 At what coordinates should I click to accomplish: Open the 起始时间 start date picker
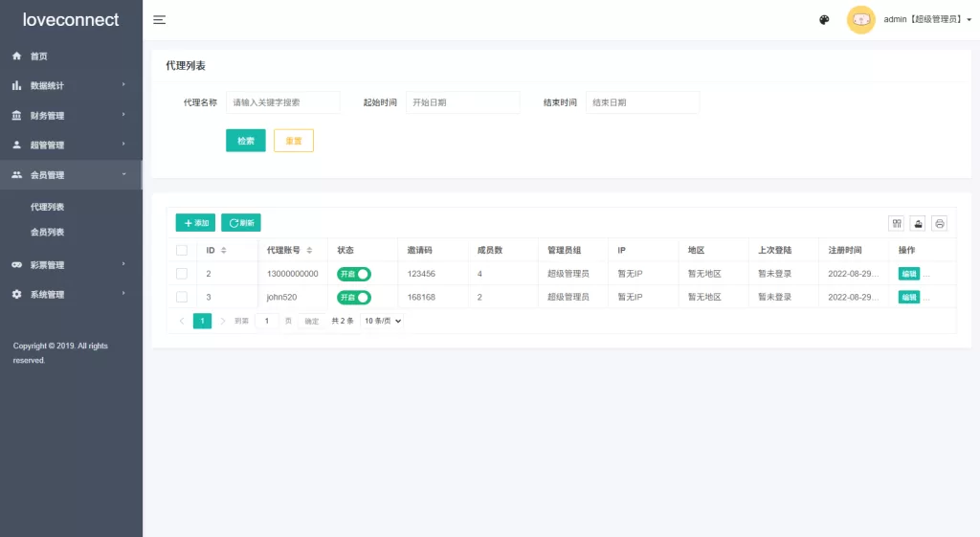(x=462, y=102)
